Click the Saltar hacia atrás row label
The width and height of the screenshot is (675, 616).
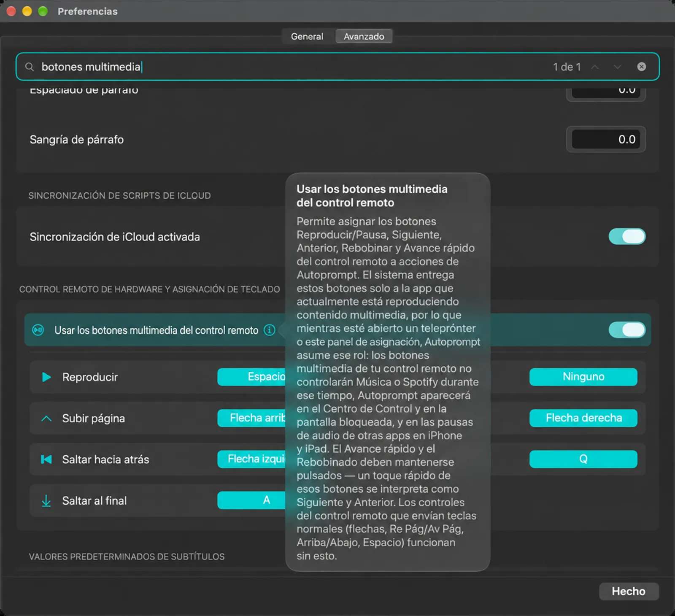click(x=105, y=459)
